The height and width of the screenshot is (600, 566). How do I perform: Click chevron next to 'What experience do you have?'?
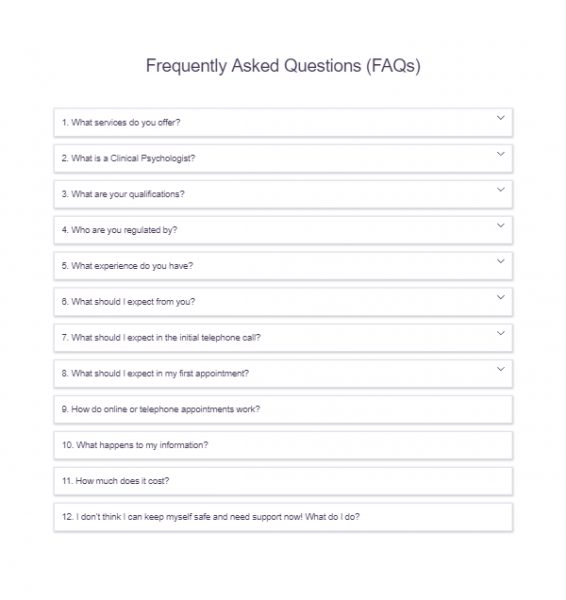[501, 261]
